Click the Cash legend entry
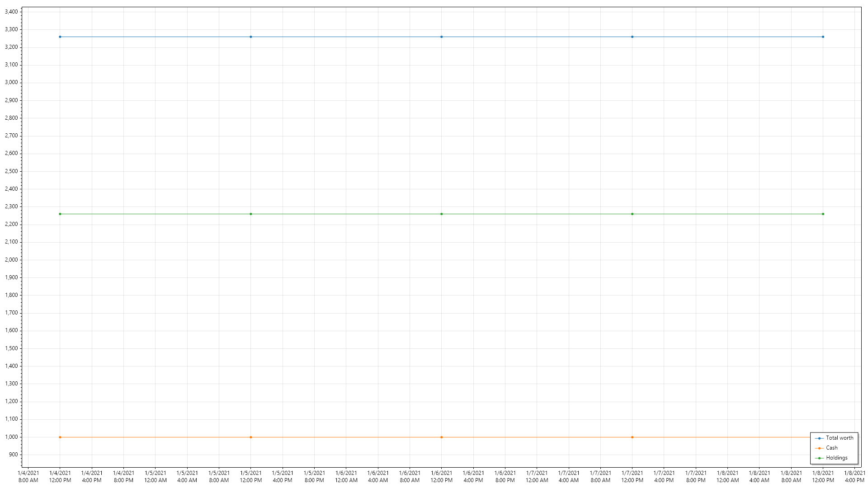 click(x=831, y=448)
